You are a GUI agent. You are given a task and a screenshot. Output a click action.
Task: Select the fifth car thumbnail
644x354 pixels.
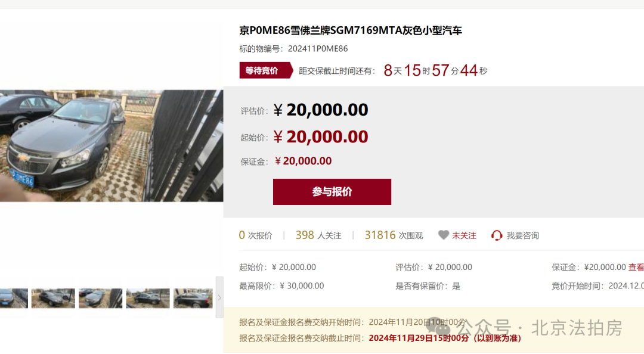click(193, 298)
